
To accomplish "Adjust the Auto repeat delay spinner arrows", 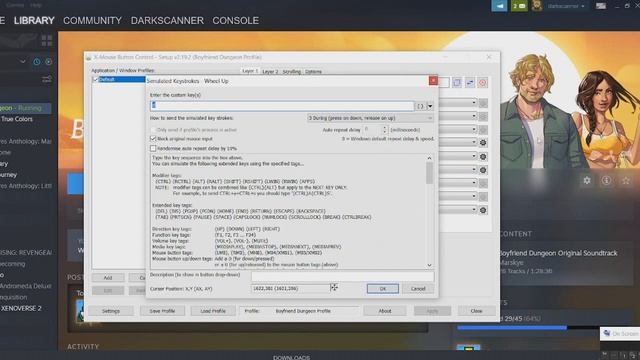I will tap(384, 130).
